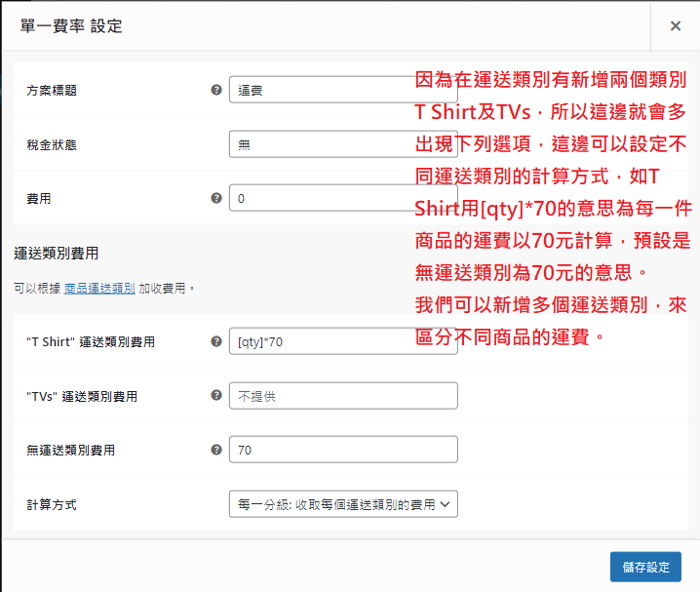Click the "TVs" 運送類別費用 input field
This screenshot has width=700, height=592.
click(342, 396)
